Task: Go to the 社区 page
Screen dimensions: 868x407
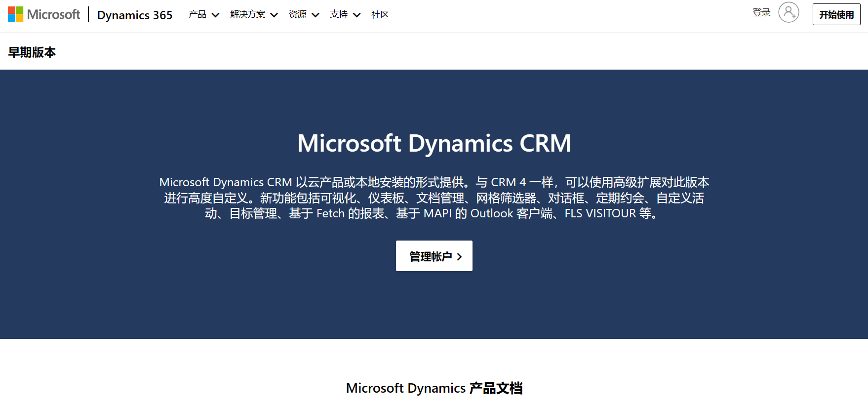Action: [x=380, y=15]
